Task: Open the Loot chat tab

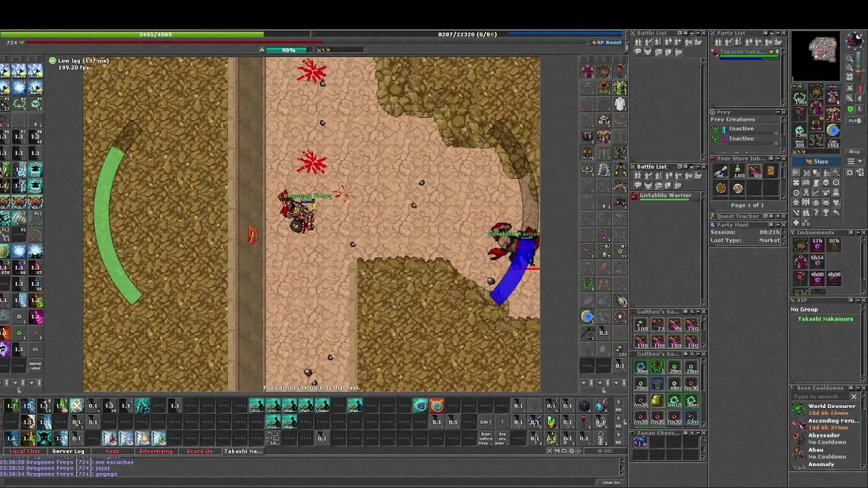Action: click(x=112, y=451)
